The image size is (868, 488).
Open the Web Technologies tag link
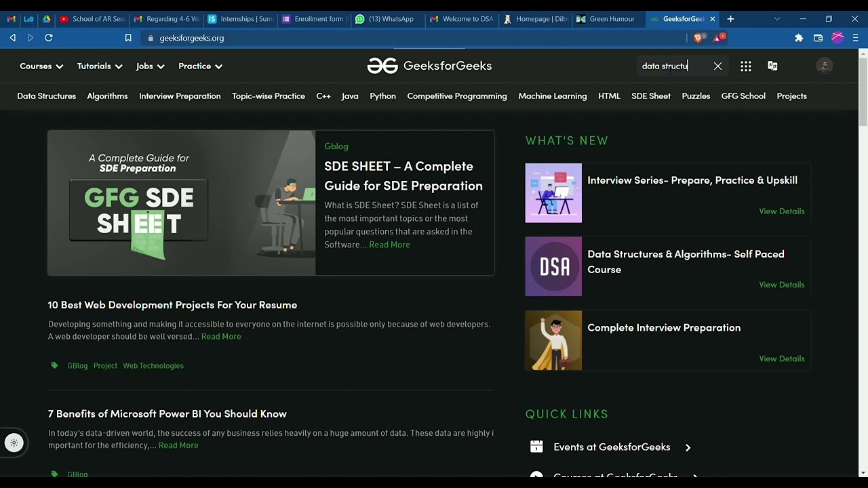tap(153, 366)
